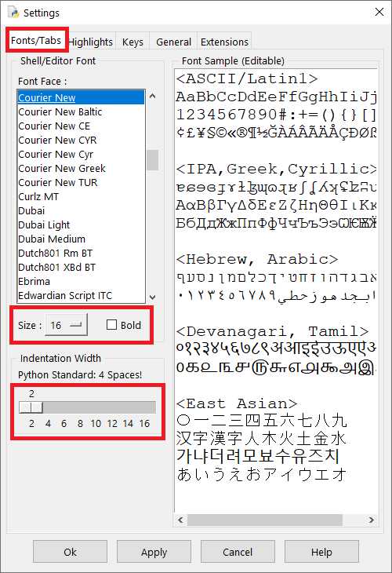Click the Help button
This screenshot has height=573, width=392.
coord(321,552)
